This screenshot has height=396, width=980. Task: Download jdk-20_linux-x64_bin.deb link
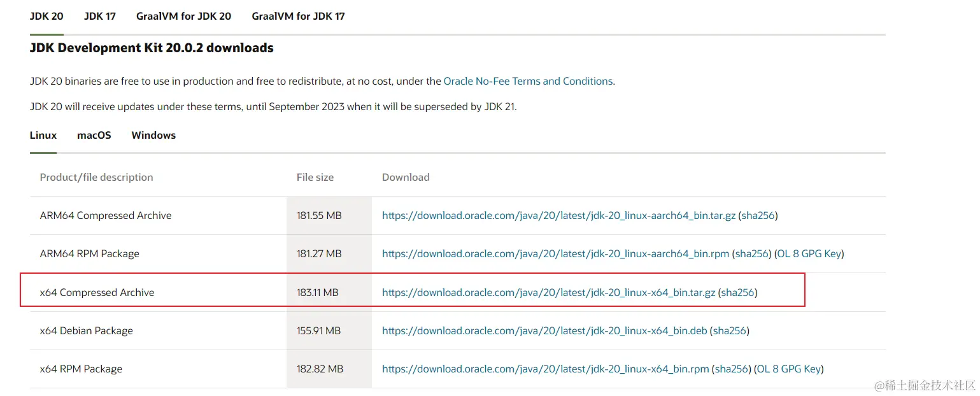pos(544,330)
